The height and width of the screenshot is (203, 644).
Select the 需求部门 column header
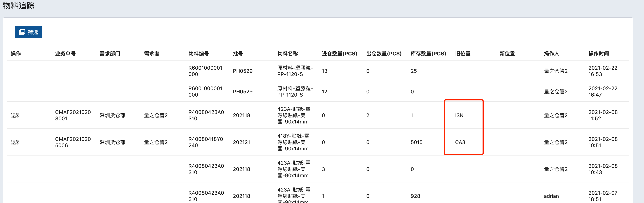110,53
